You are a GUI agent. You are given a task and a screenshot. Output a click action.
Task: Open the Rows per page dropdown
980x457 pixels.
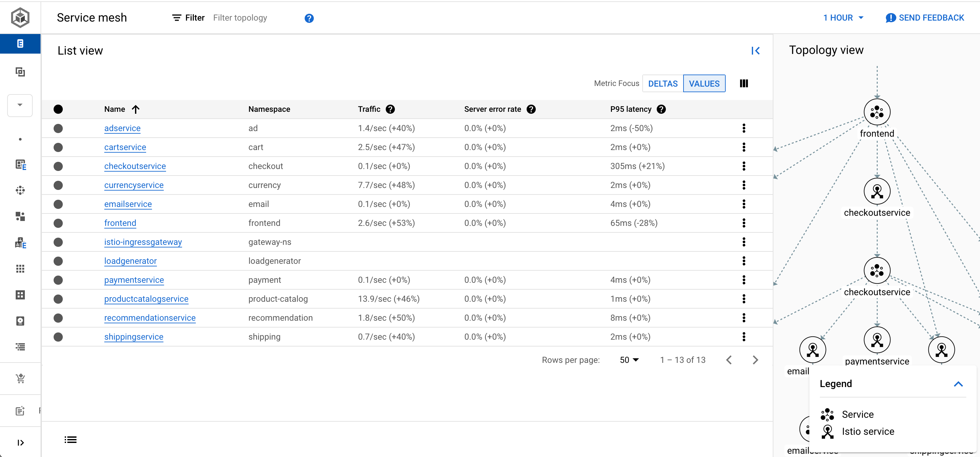click(x=629, y=360)
